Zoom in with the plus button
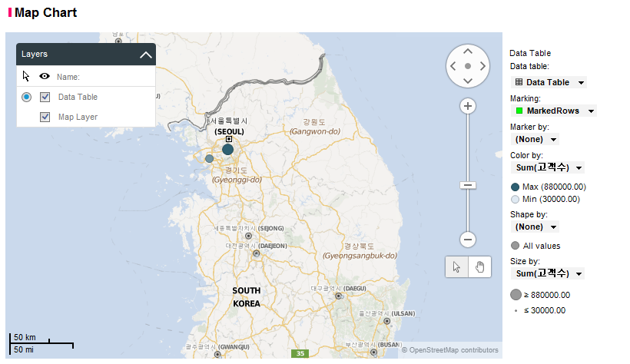Screen dimensions: 630x364 [468, 106]
